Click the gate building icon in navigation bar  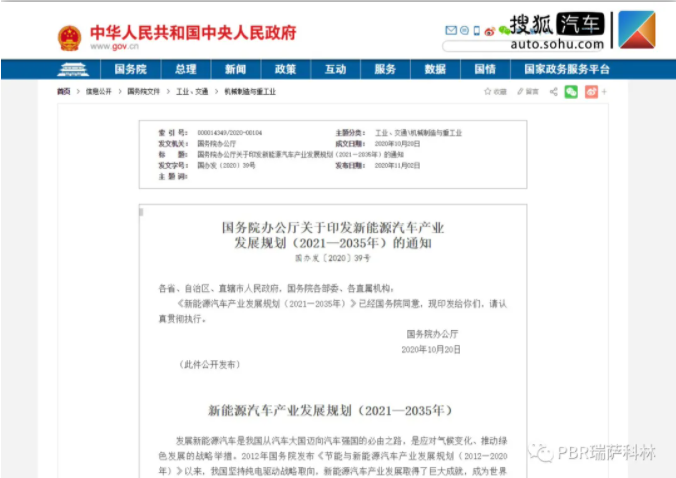point(72,69)
